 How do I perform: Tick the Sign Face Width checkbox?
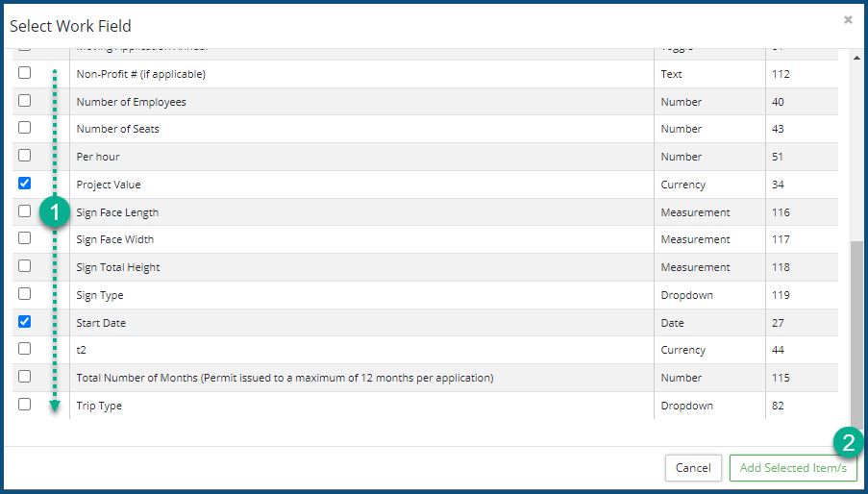pyautogui.click(x=25, y=238)
